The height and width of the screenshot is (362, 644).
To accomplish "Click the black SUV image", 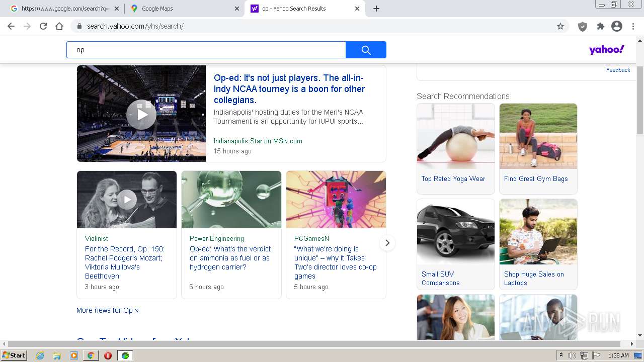I will click(x=456, y=232).
